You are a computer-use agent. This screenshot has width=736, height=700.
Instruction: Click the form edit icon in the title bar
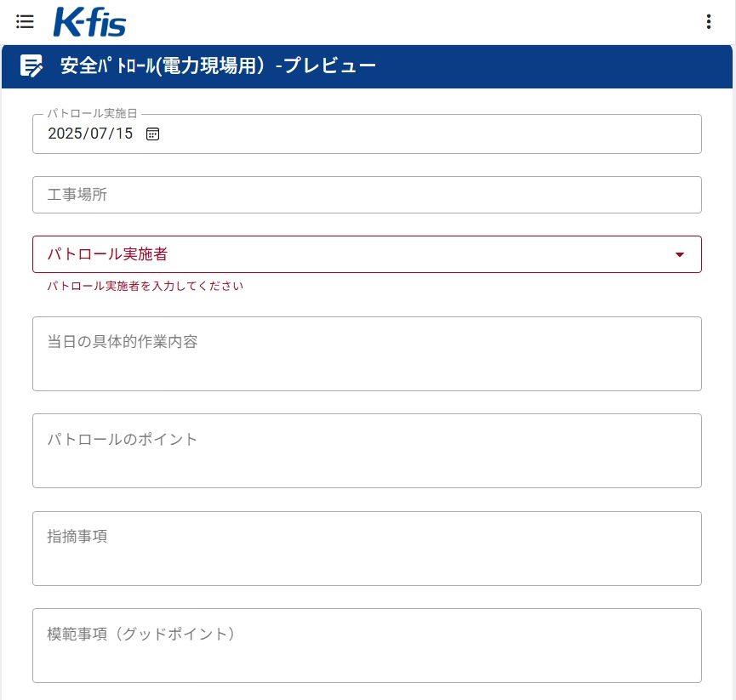point(31,65)
